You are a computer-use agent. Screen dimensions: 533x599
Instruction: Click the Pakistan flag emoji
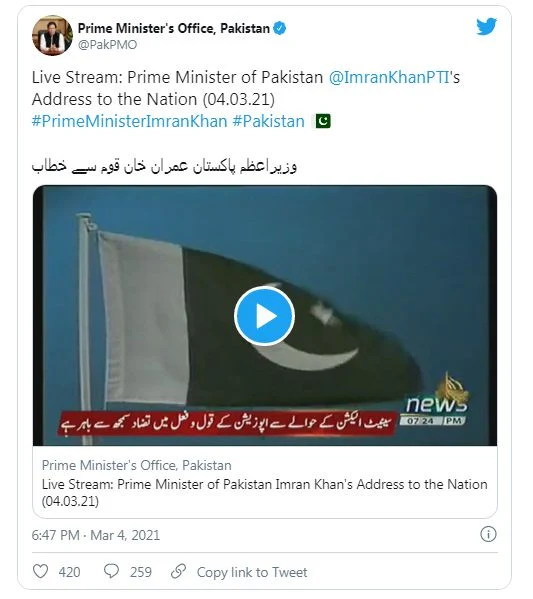point(323,121)
